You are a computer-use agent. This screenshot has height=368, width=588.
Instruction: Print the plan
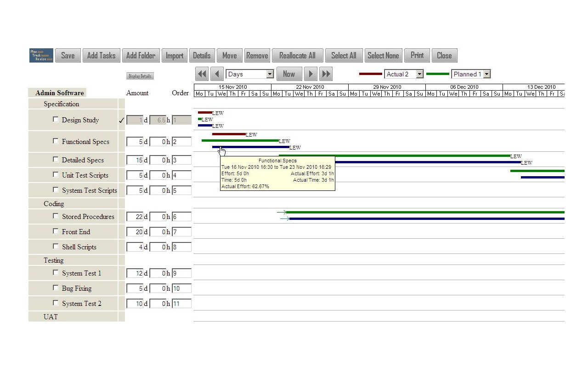pos(417,56)
